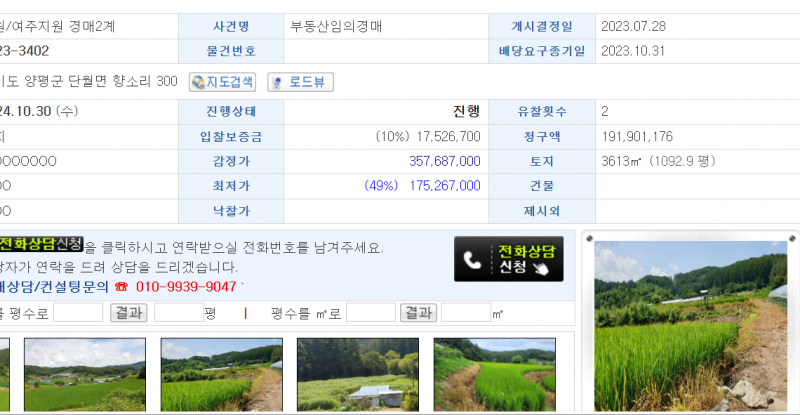Open the thumbnail of valley farmland with village
This screenshot has width=800, height=415.
(85, 374)
